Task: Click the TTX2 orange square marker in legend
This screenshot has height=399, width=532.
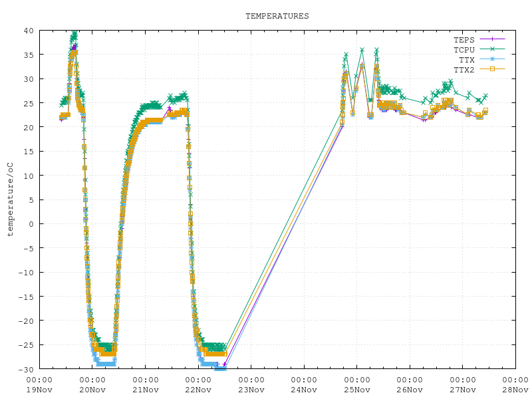Action: click(493, 69)
